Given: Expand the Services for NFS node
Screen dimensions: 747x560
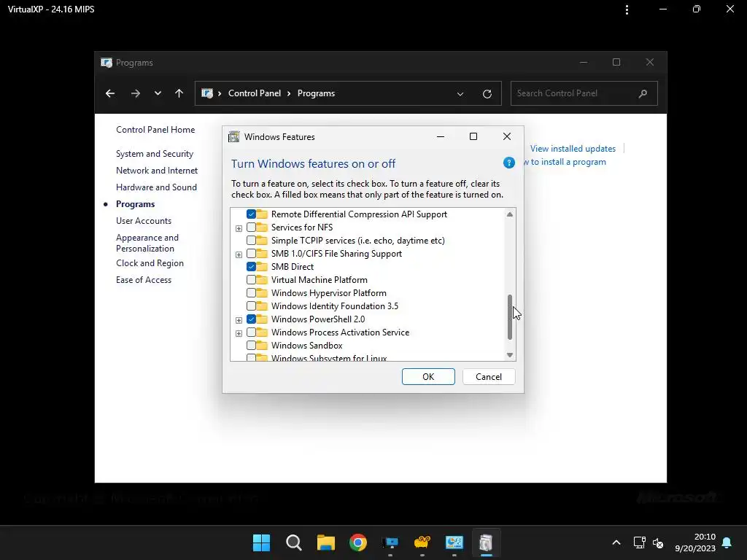Looking at the screenshot, I should pos(239,228).
